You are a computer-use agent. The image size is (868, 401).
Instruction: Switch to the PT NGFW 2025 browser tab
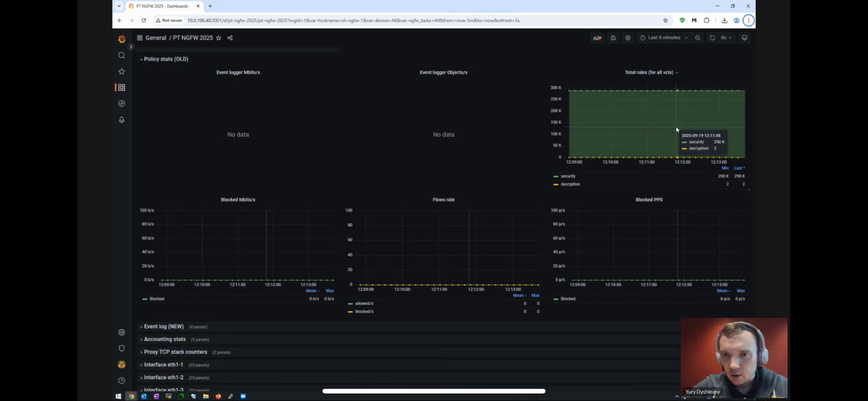pyautogui.click(x=161, y=6)
